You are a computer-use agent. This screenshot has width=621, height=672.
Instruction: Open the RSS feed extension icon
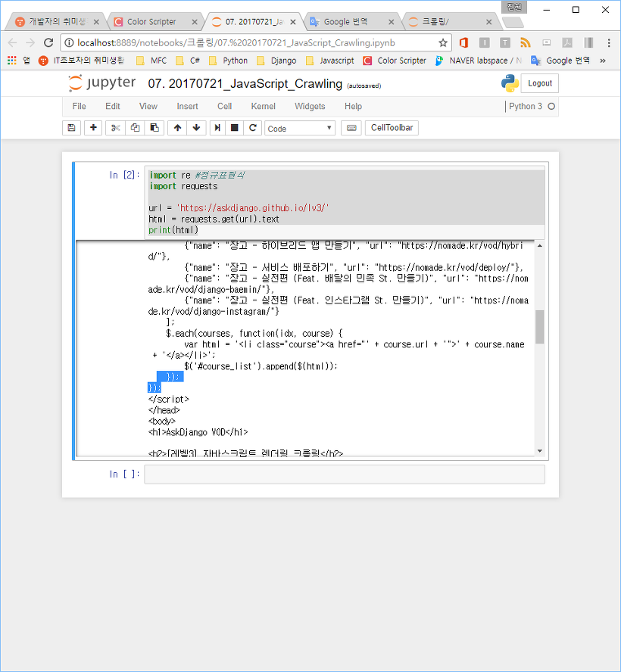526,42
